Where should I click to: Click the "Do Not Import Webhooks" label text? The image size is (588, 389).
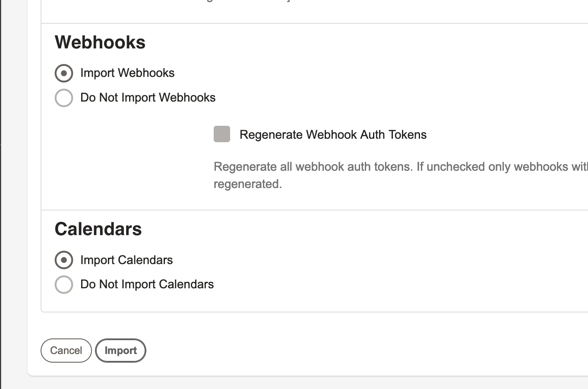point(148,98)
